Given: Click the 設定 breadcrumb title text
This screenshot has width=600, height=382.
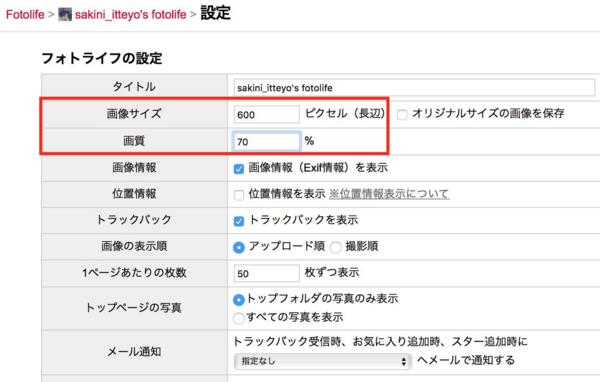Looking at the screenshot, I should point(215,13).
